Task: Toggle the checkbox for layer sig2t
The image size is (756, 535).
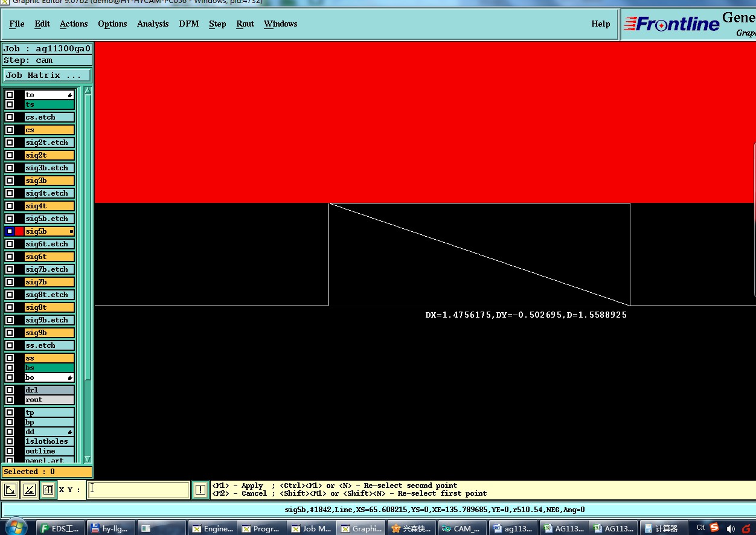Action: pyautogui.click(x=10, y=155)
